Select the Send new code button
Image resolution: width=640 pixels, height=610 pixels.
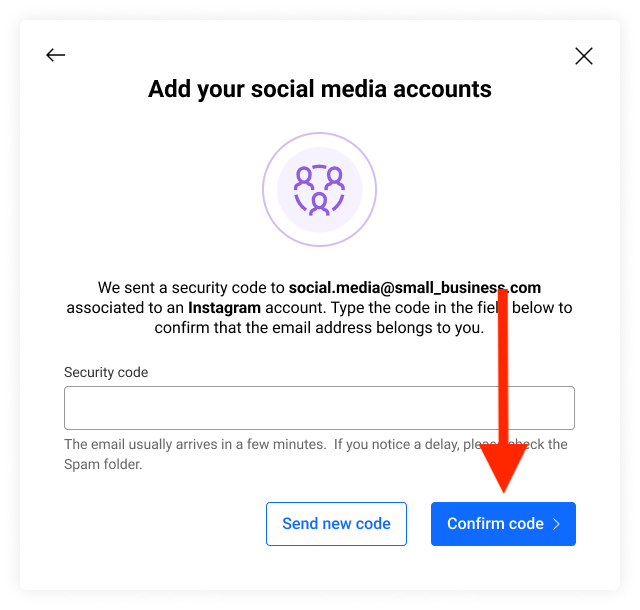coord(336,524)
